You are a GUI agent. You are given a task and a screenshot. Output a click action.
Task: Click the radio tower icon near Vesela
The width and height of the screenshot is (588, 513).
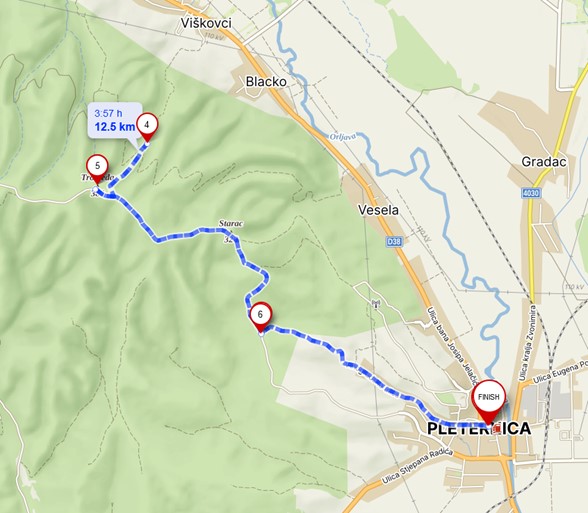376,303
